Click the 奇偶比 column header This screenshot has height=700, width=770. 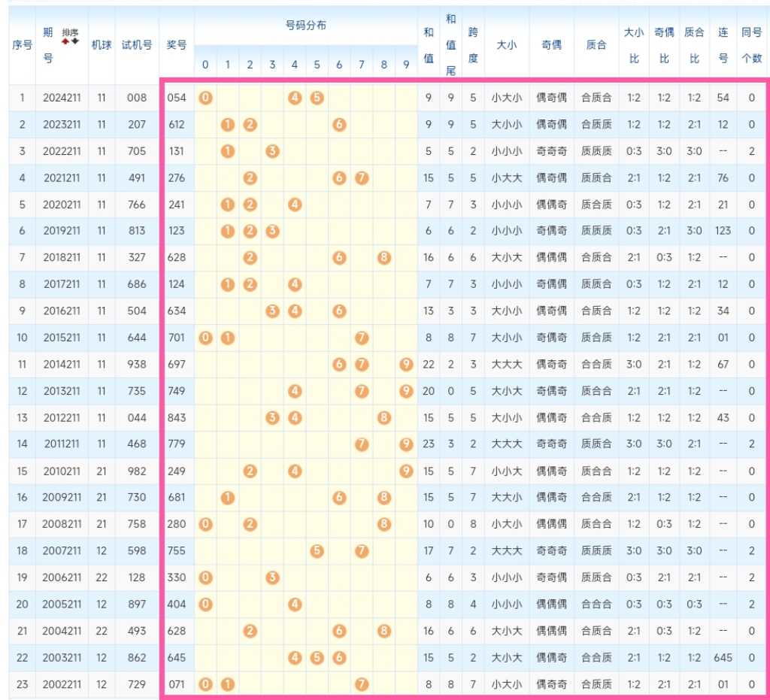click(664, 44)
